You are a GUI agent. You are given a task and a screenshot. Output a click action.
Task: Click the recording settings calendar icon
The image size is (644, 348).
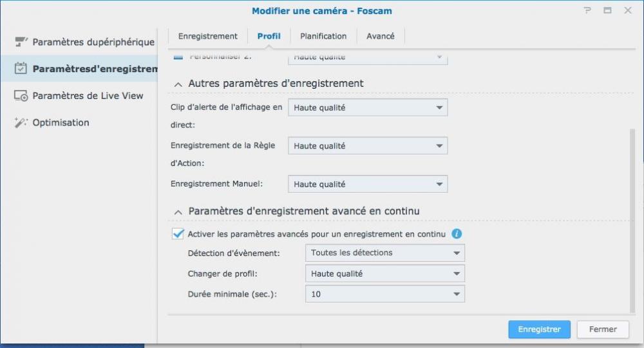pos(21,68)
